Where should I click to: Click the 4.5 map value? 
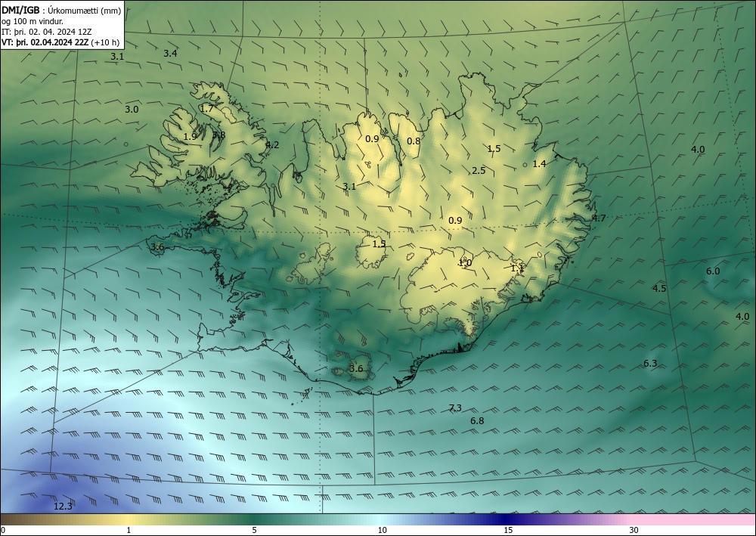pyautogui.click(x=659, y=288)
